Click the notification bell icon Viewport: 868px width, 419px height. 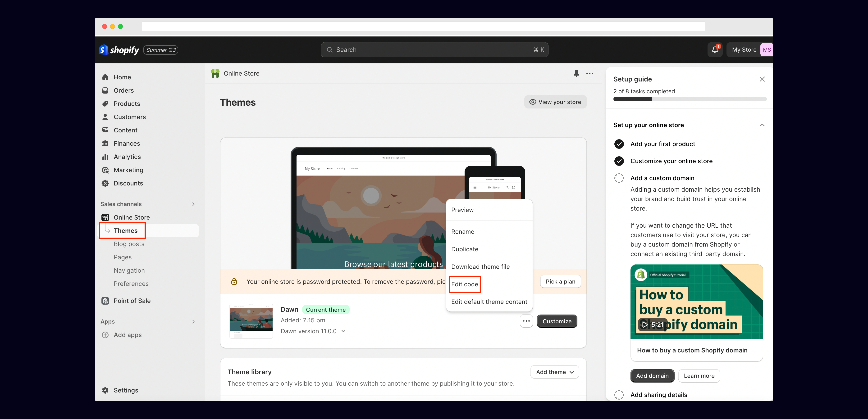715,50
